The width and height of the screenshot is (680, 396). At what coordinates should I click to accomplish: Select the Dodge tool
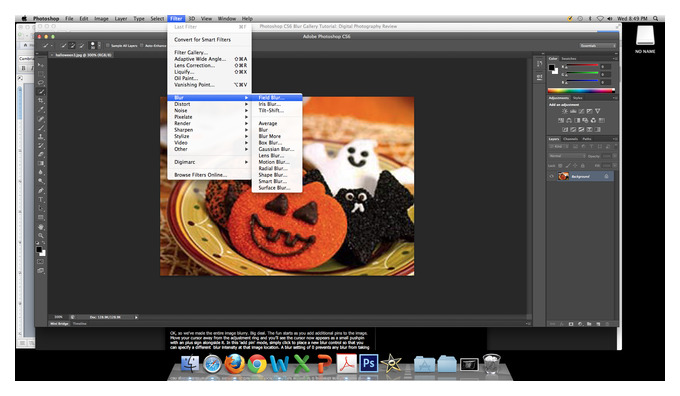coord(41,181)
